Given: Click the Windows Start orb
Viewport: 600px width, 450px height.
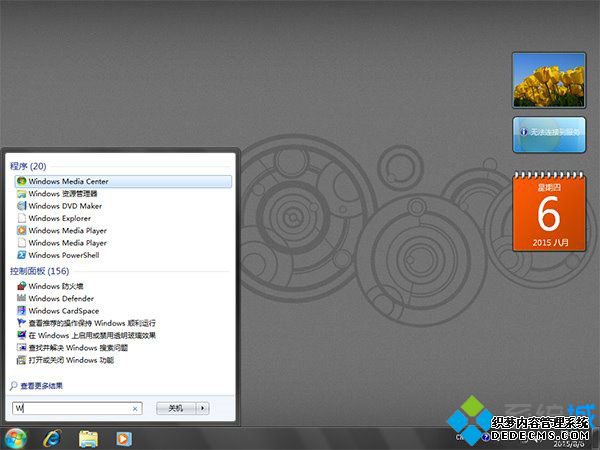Looking at the screenshot, I should pos(15,439).
